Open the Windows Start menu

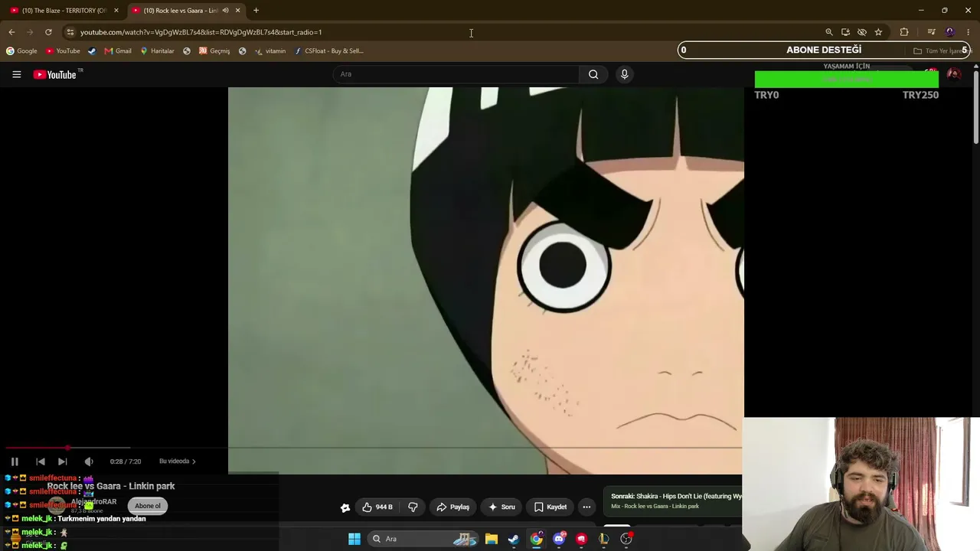coord(354,539)
